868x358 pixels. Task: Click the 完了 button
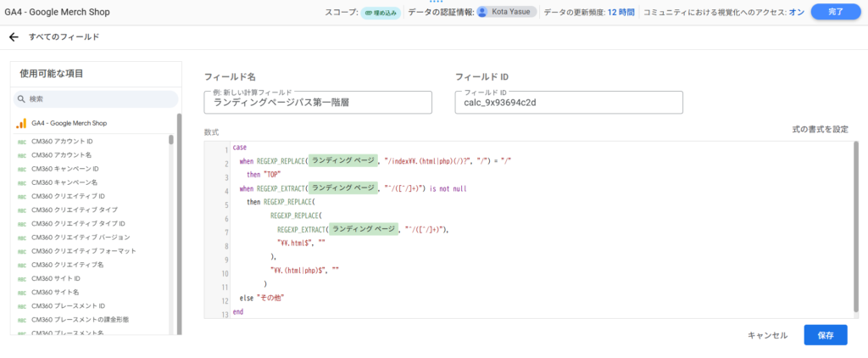click(834, 12)
